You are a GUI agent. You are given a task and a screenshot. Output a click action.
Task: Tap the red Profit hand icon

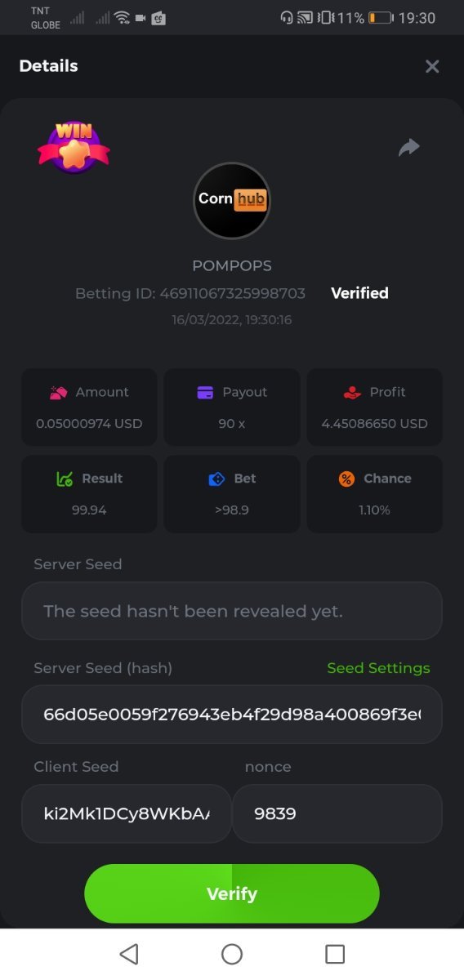352,392
